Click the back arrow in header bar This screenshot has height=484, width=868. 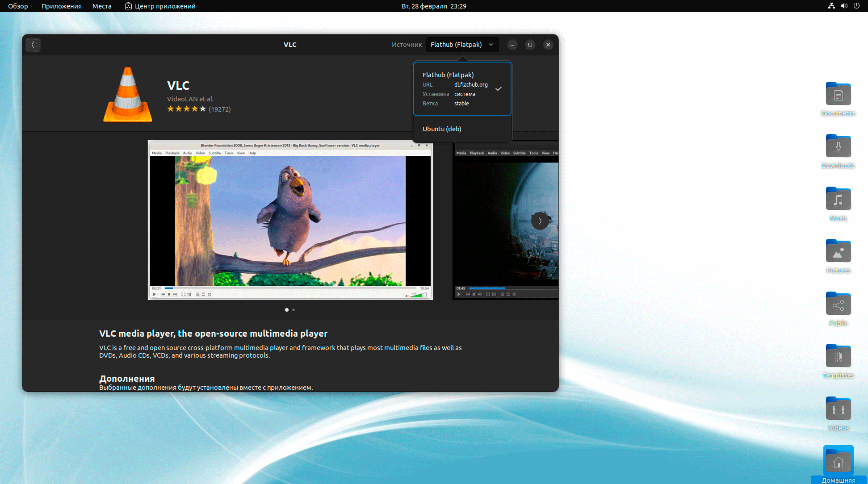[33, 45]
